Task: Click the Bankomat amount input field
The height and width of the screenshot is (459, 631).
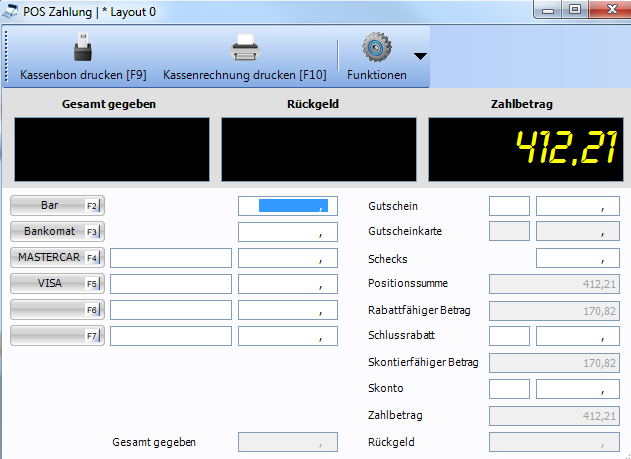Action: point(284,232)
